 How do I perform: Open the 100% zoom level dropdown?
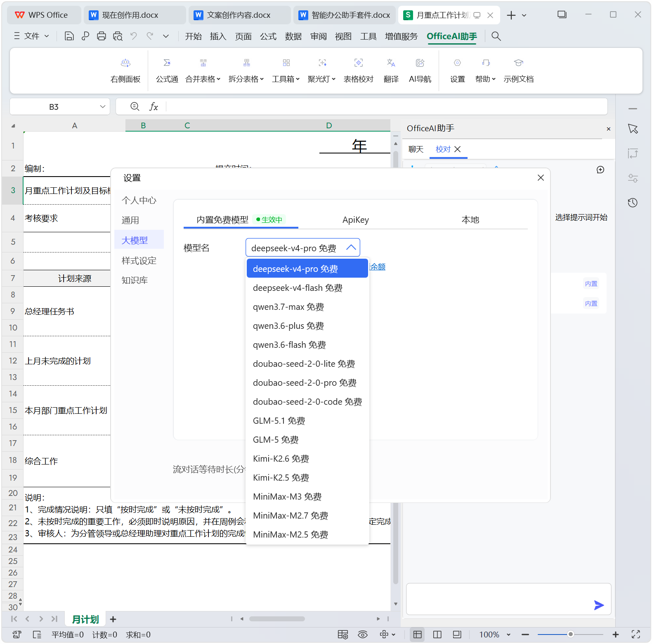pyautogui.click(x=508, y=635)
